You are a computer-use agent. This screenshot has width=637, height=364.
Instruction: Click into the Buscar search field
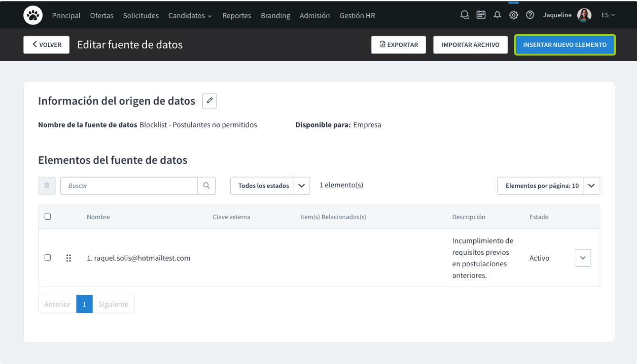click(x=129, y=186)
